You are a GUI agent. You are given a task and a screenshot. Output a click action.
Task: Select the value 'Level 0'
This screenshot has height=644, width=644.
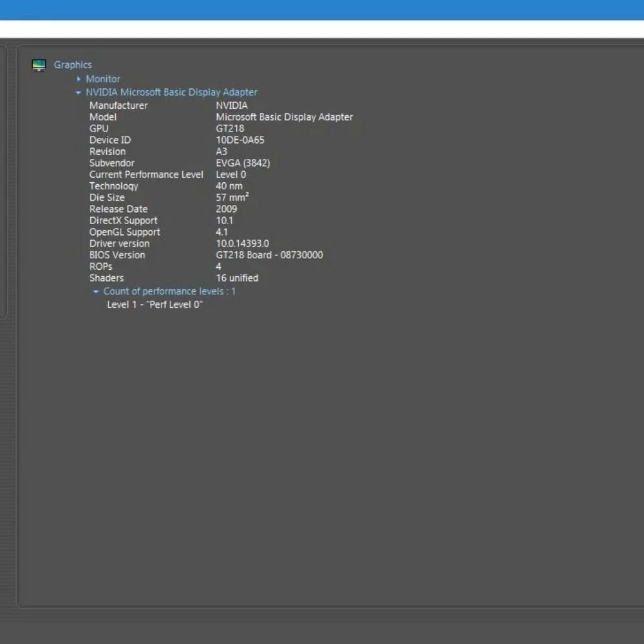point(231,175)
